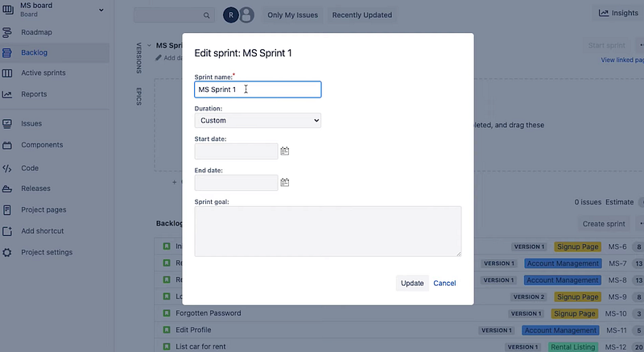Go to Roadmap in sidebar
The image size is (644, 352).
[36, 32]
